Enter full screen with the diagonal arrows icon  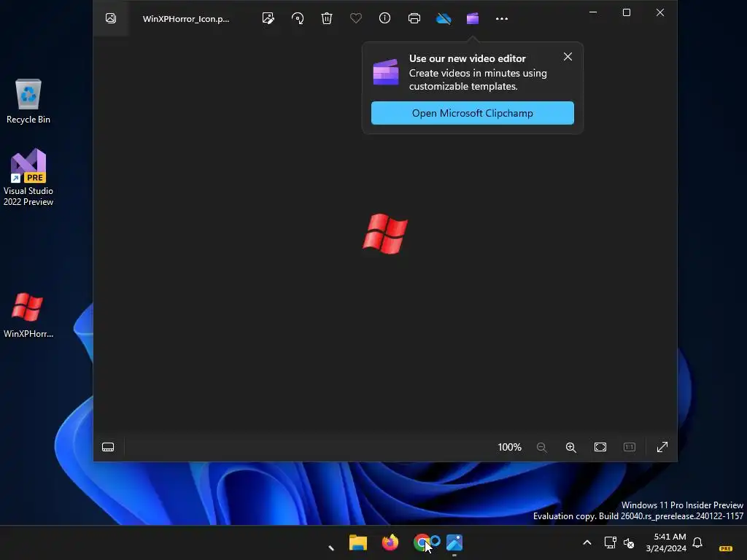662,447
